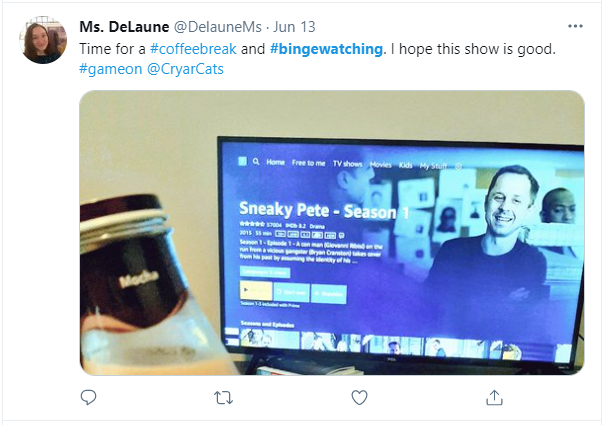Click the reply speech bubble icon
This screenshot has width=610, height=425.
click(x=89, y=397)
